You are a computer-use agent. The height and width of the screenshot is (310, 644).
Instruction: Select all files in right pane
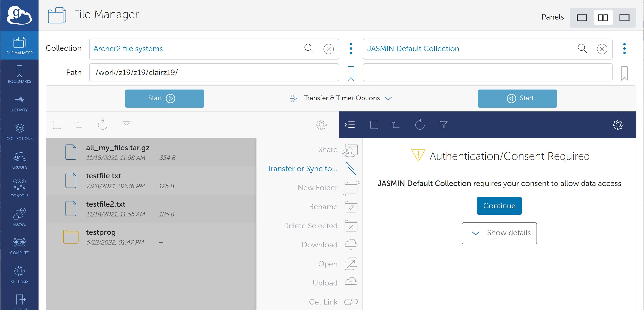tap(374, 125)
